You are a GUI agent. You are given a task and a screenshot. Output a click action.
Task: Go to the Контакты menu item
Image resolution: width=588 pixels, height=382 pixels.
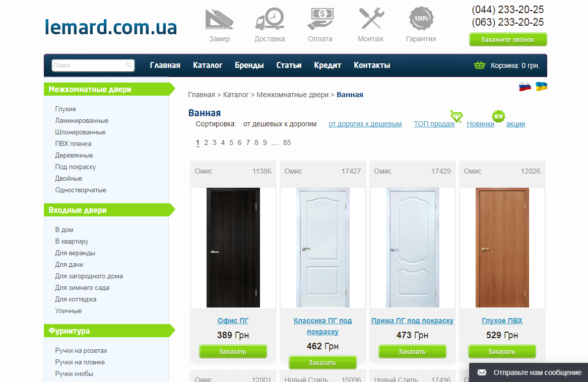click(372, 65)
